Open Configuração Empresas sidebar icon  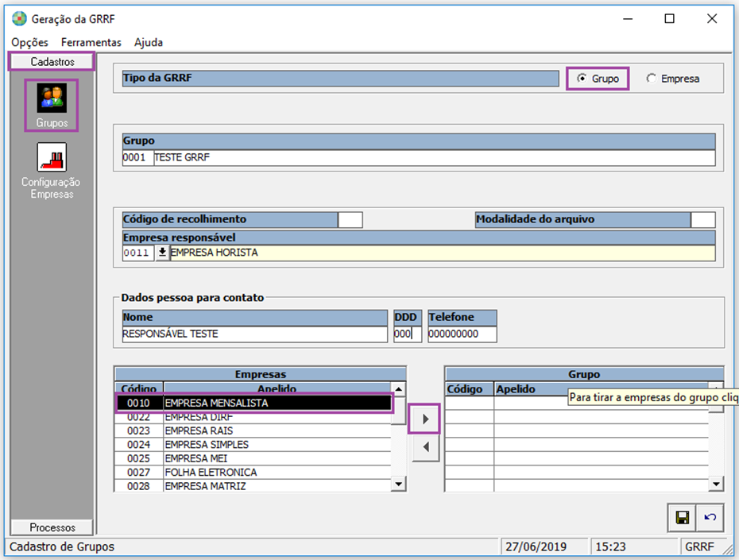click(52, 157)
